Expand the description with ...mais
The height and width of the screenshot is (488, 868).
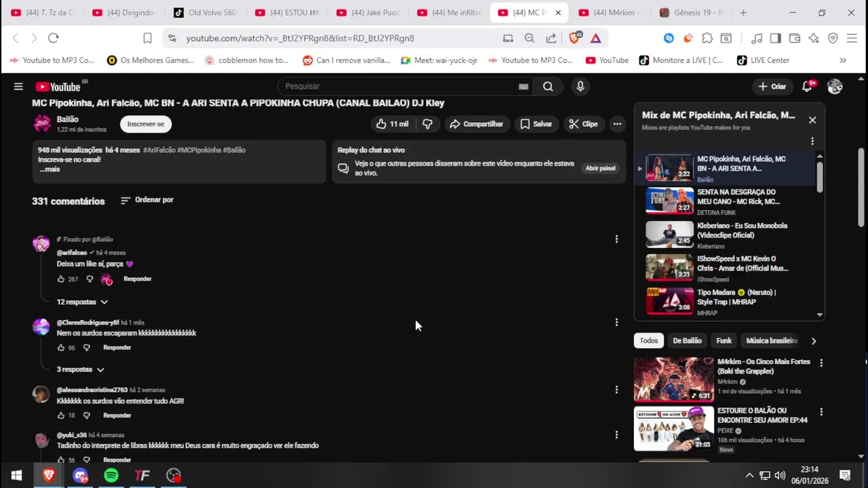[50, 169]
